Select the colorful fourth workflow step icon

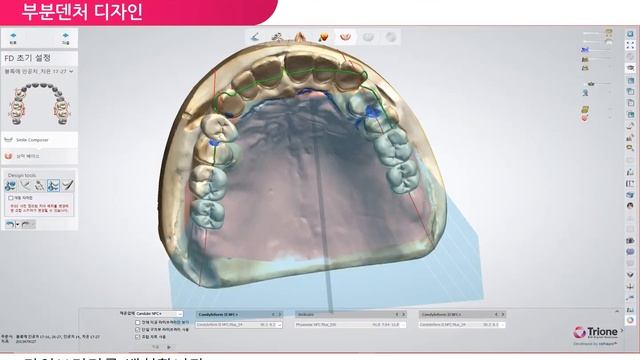click(323, 37)
